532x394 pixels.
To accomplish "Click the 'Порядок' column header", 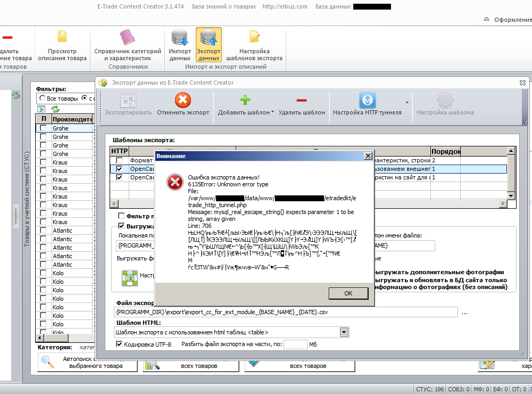I will coord(445,151).
